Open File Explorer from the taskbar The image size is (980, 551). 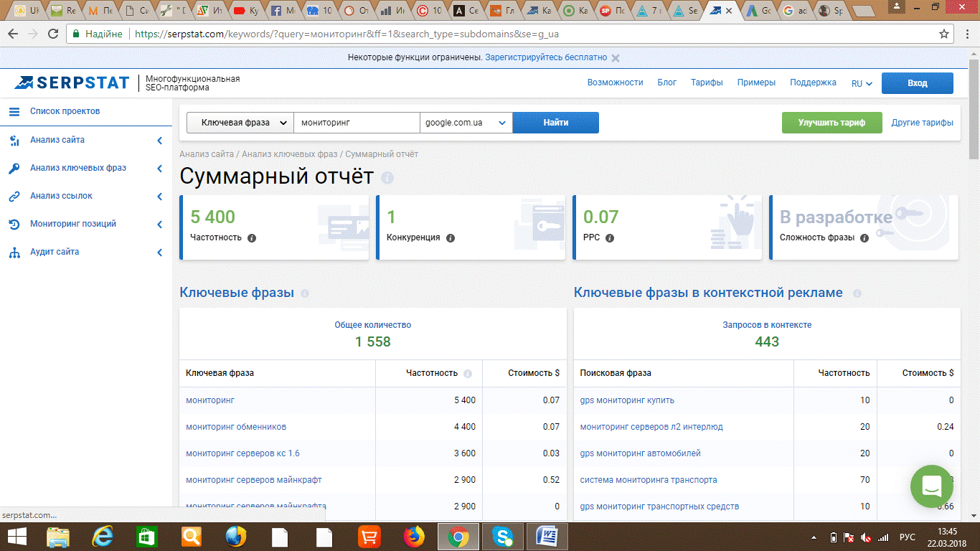[x=59, y=537]
